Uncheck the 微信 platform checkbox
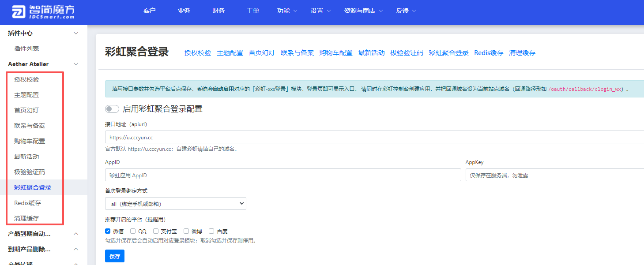The width and height of the screenshot is (644, 265). point(108,231)
